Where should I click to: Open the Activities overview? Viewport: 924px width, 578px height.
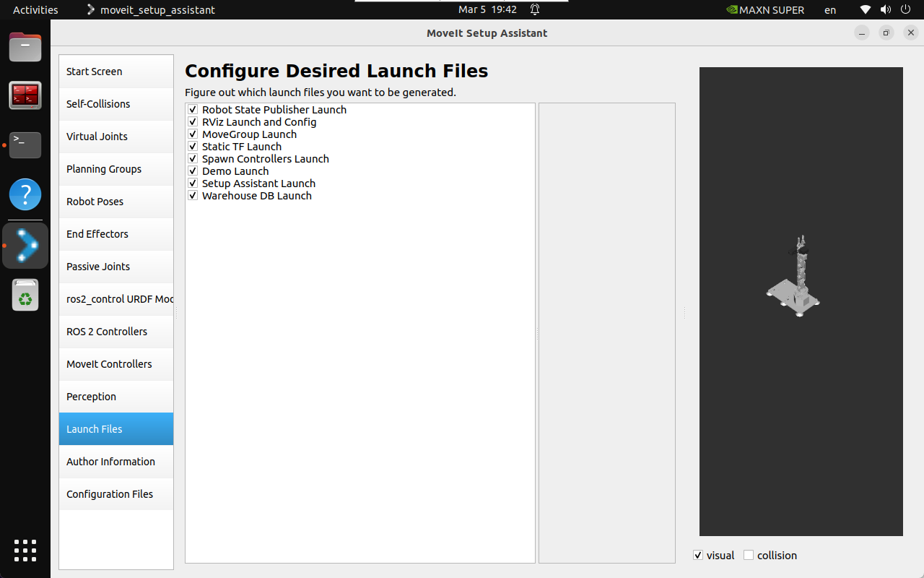[x=35, y=9]
